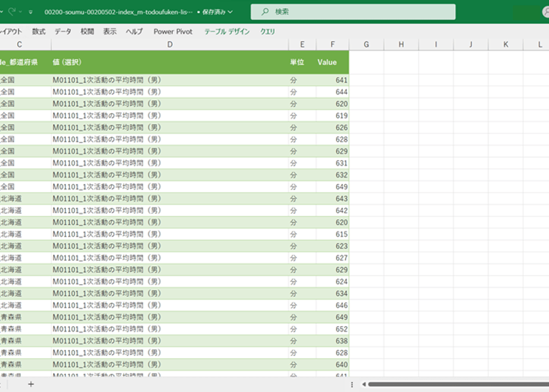Click the 北海道 cell in the 643 row
549x392 pixels.
pyautogui.click(x=26, y=199)
